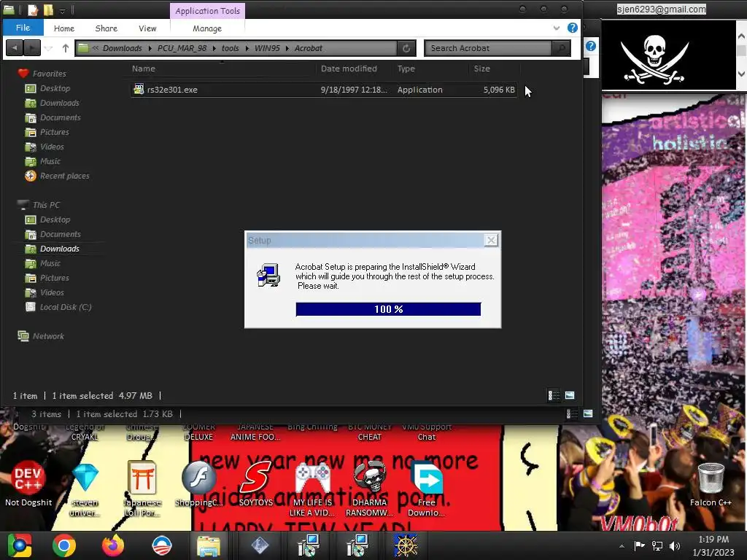747x560 pixels.
Task: Sort by Date modified column header
Action: tap(349, 69)
